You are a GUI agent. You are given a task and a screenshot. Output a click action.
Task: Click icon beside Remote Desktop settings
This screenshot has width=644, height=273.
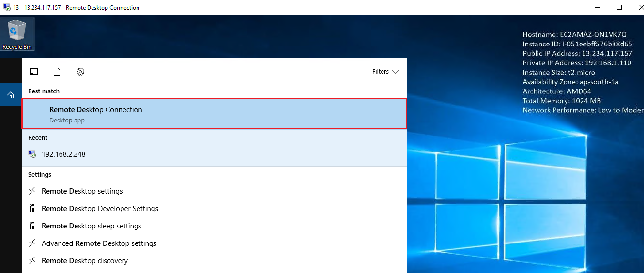click(32, 191)
